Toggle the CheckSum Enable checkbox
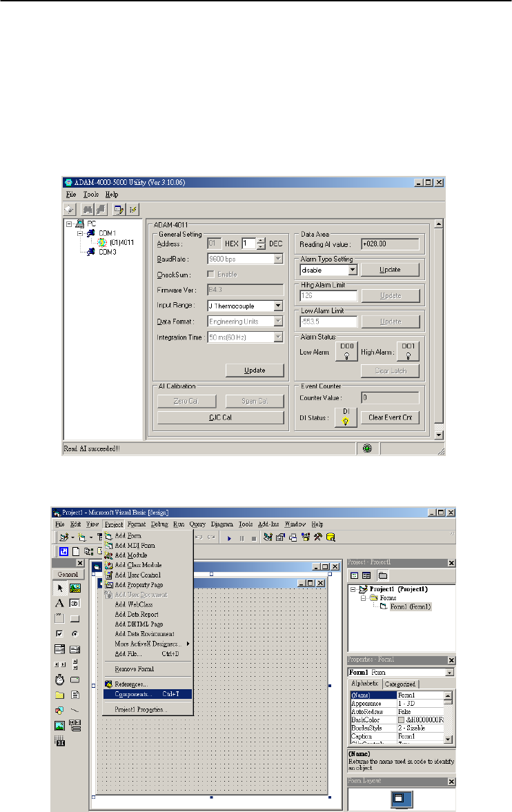512x812 pixels. click(211, 274)
